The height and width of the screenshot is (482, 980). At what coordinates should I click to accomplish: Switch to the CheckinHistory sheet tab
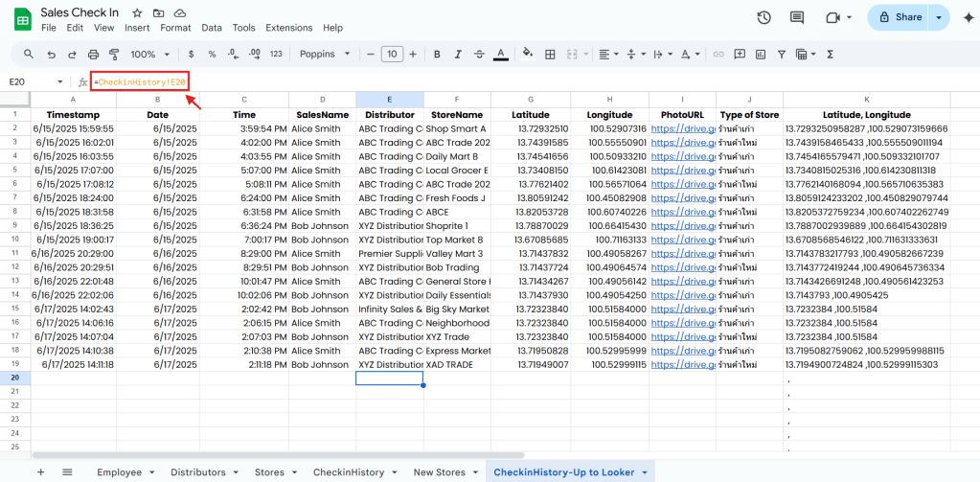pyautogui.click(x=348, y=472)
